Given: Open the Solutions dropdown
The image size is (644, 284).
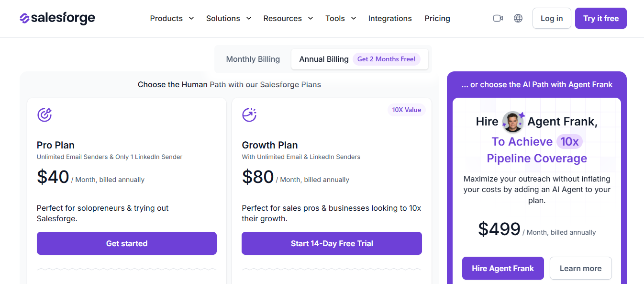Looking at the screenshot, I should (x=228, y=18).
